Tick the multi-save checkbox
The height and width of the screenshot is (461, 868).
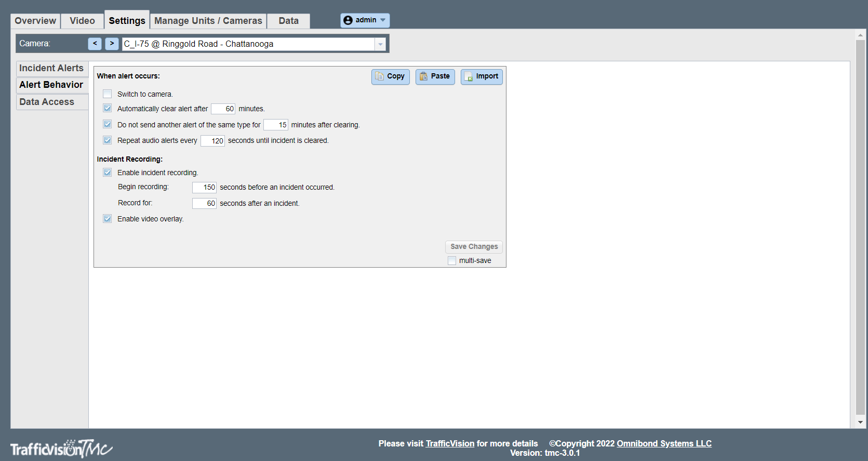[452, 260]
